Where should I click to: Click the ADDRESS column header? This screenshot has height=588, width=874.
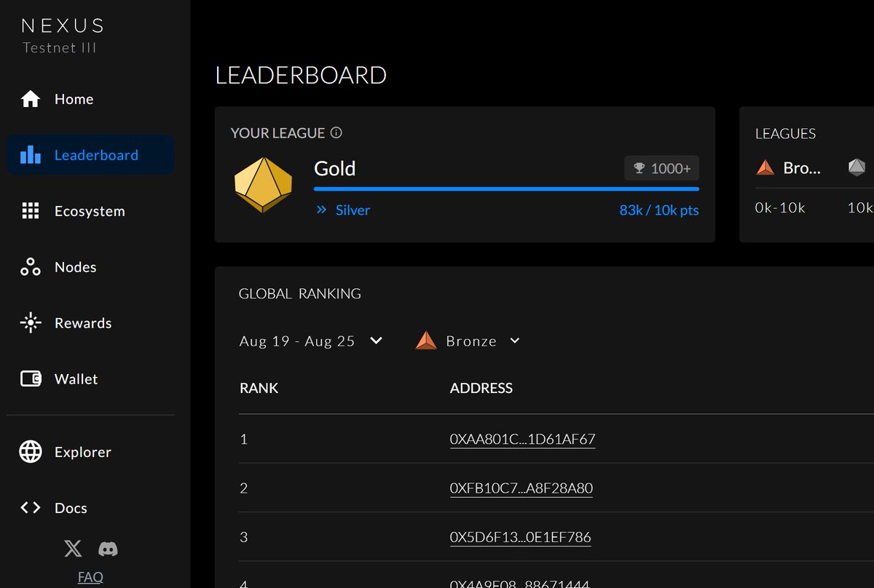click(x=481, y=388)
